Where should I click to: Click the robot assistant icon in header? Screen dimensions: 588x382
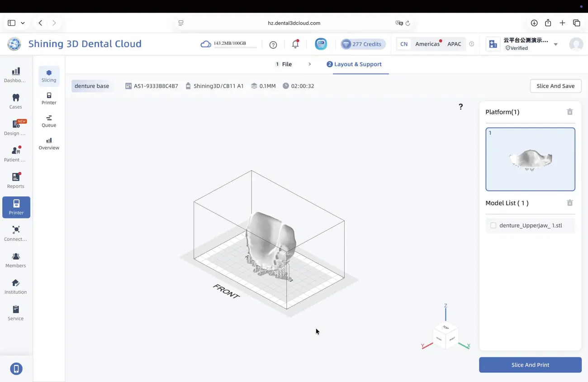pos(321,44)
